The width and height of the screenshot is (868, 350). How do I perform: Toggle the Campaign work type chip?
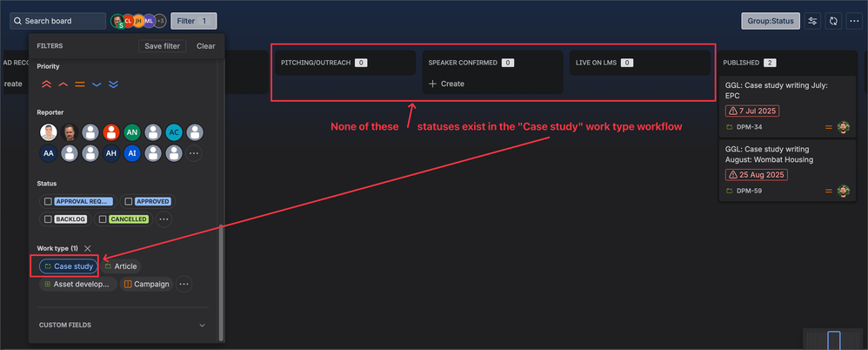pos(147,284)
